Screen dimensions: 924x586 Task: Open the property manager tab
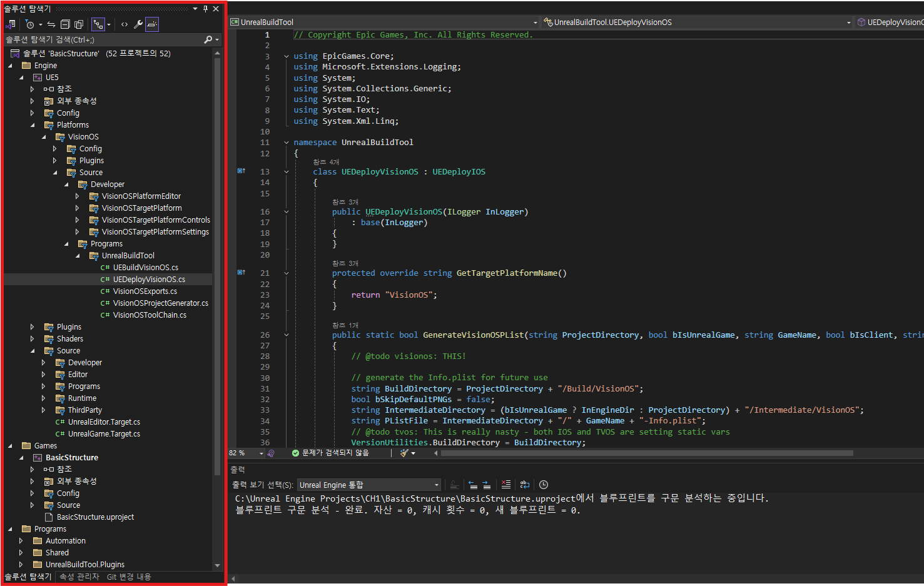pos(79,577)
